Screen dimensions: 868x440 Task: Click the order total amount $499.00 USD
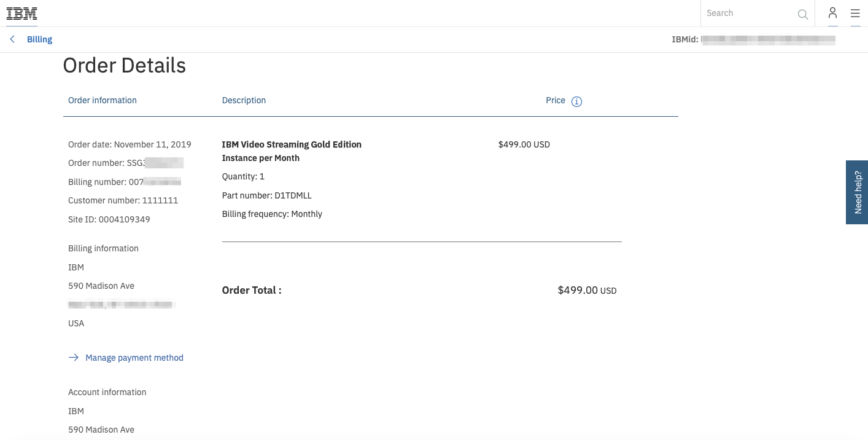587,290
